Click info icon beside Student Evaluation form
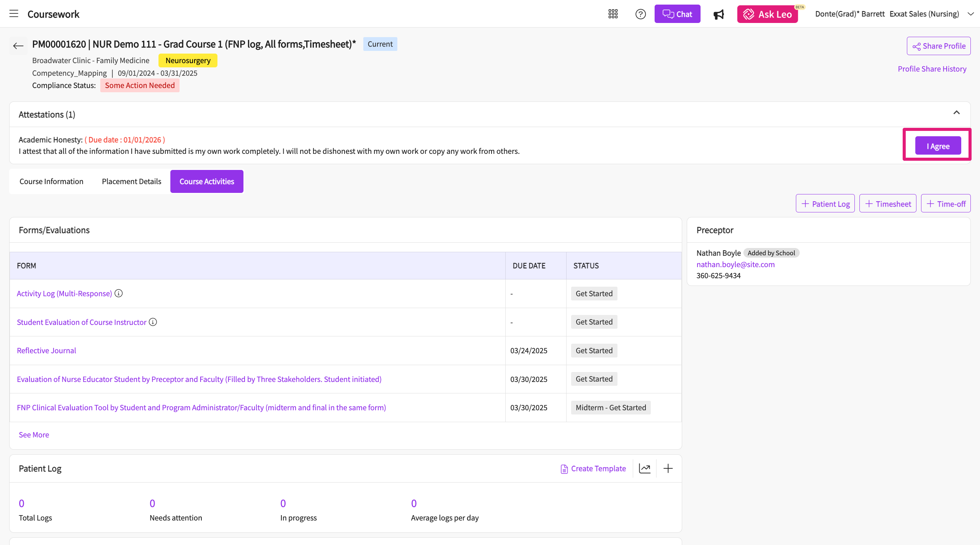The image size is (980, 545). click(153, 322)
